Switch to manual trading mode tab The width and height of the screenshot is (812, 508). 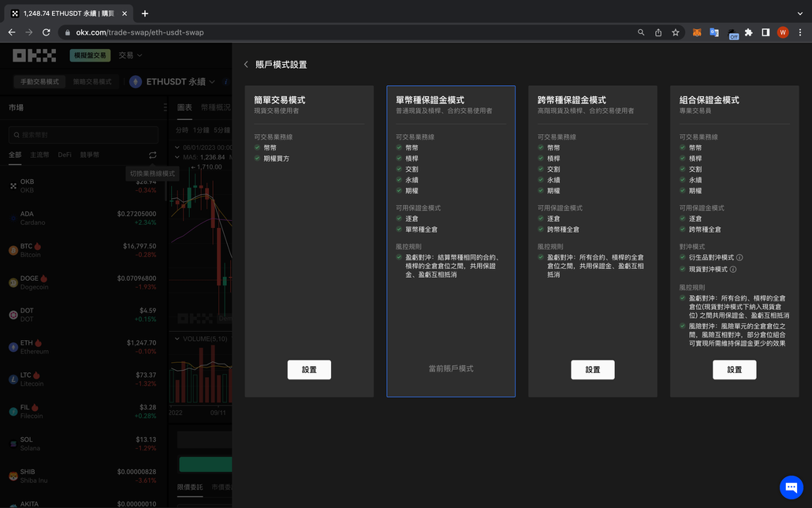[40, 81]
